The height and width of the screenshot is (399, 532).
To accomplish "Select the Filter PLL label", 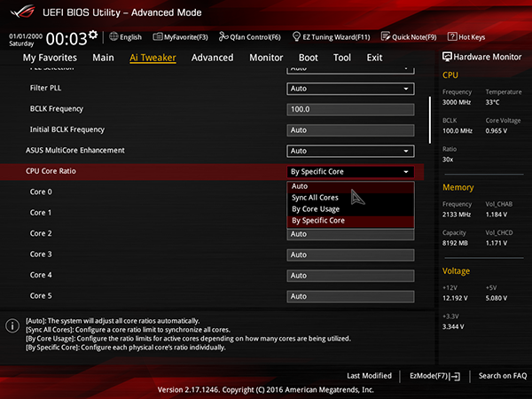I will (45, 88).
